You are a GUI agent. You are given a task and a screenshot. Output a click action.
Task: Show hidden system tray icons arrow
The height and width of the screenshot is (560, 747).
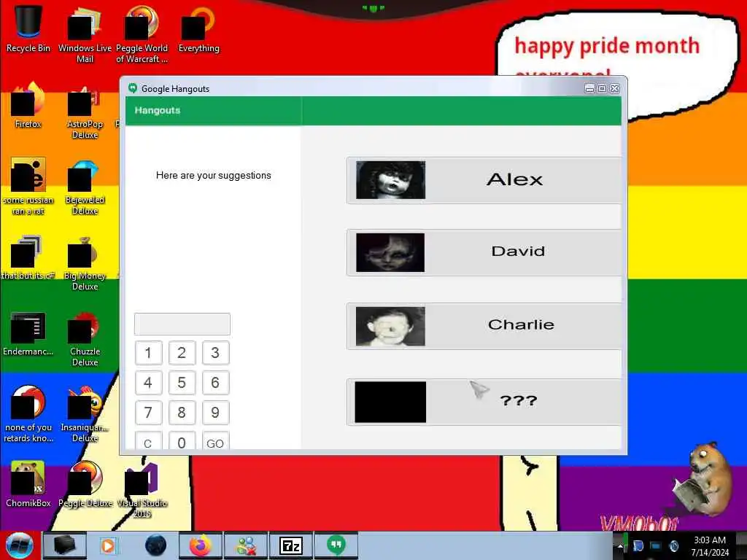[620, 546]
